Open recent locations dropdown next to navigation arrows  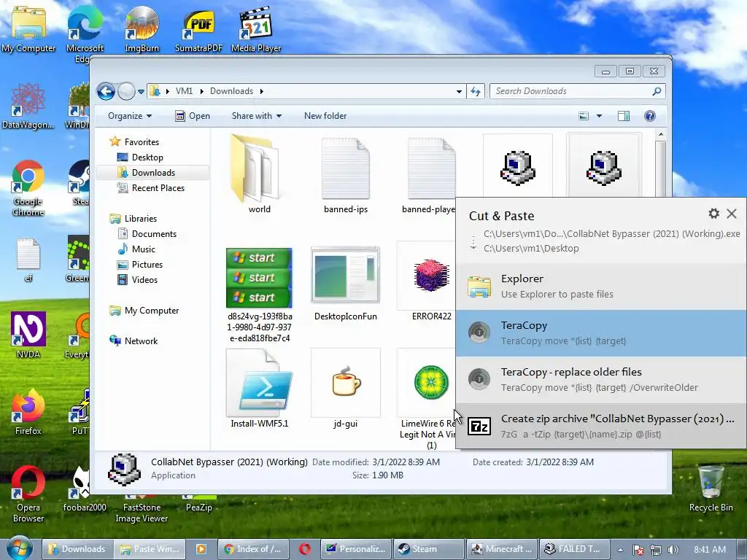(x=141, y=91)
